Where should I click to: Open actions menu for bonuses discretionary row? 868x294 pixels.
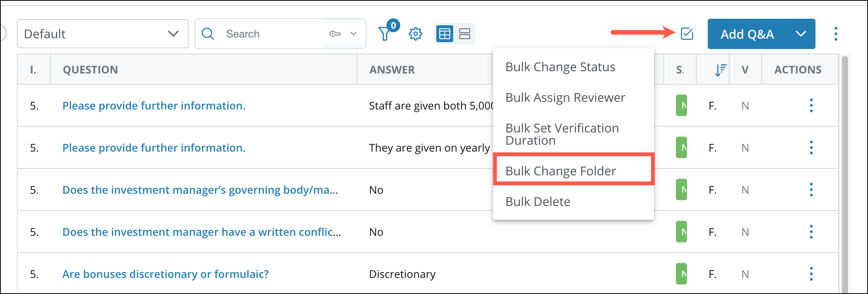(811, 274)
